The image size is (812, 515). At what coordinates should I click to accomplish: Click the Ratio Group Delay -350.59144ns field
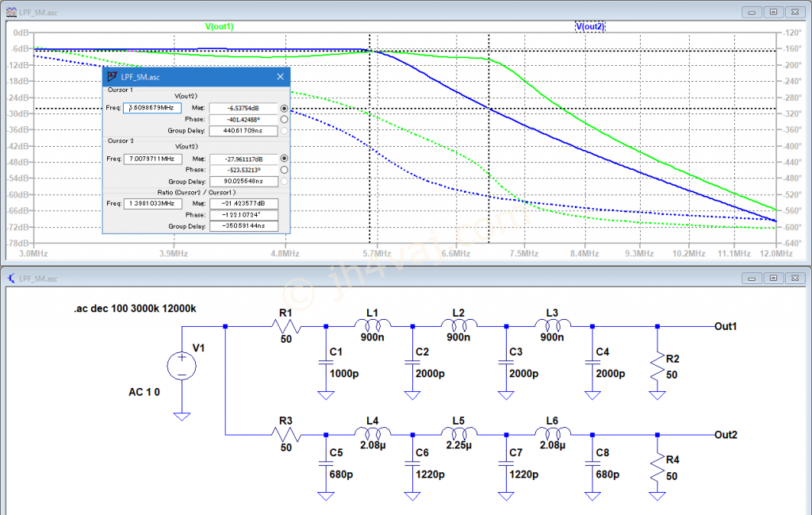click(x=243, y=226)
